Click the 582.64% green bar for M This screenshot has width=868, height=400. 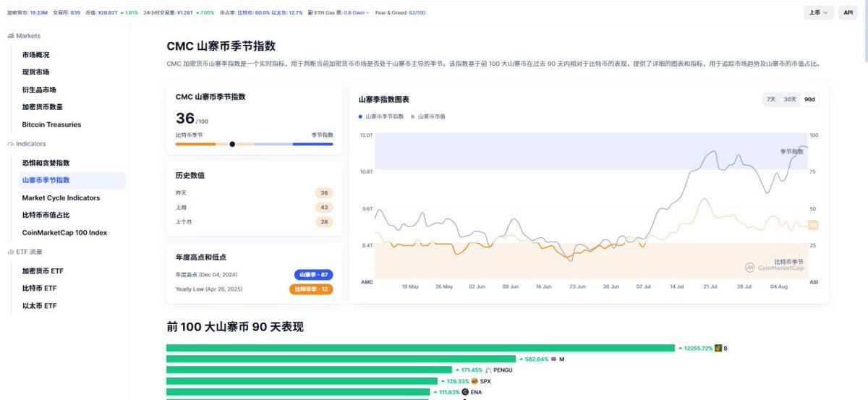[x=341, y=359]
